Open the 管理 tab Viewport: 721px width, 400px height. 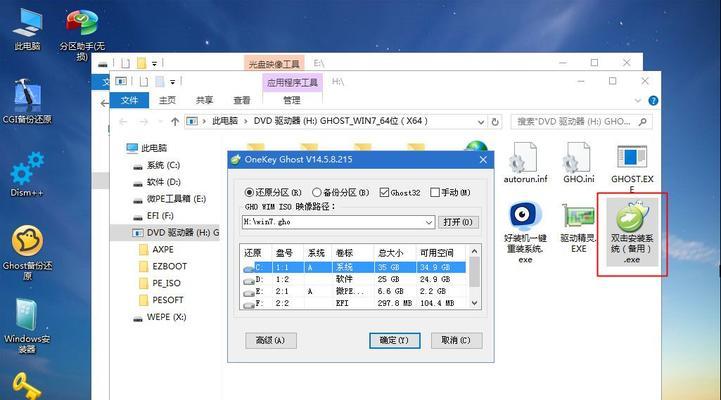(x=292, y=100)
